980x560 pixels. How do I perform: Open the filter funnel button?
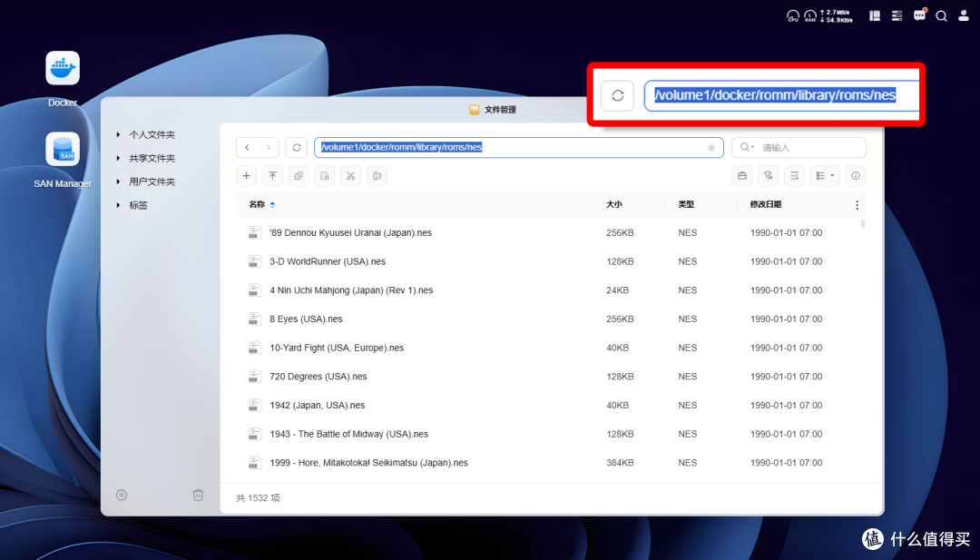click(x=769, y=176)
